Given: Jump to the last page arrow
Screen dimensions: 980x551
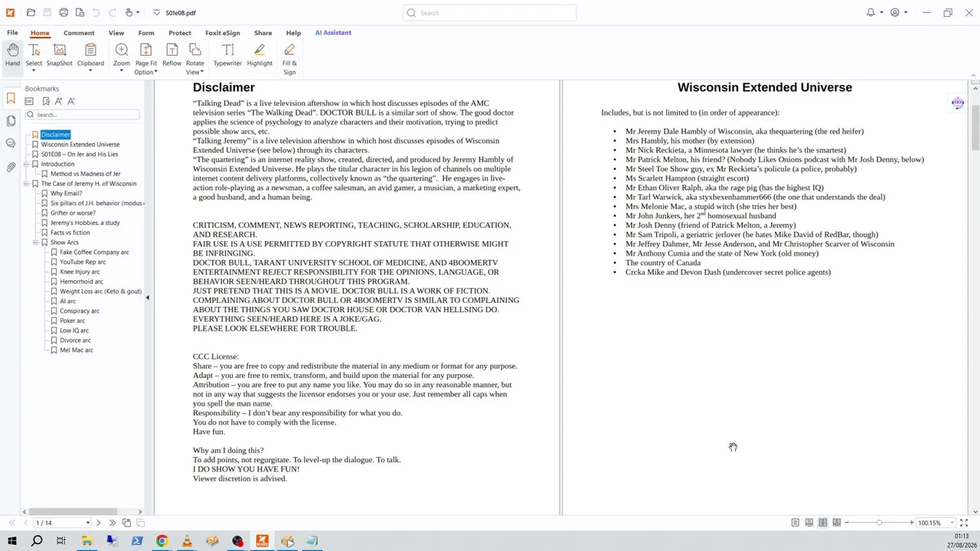Looking at the screenshot, I should tap(112, 523).
